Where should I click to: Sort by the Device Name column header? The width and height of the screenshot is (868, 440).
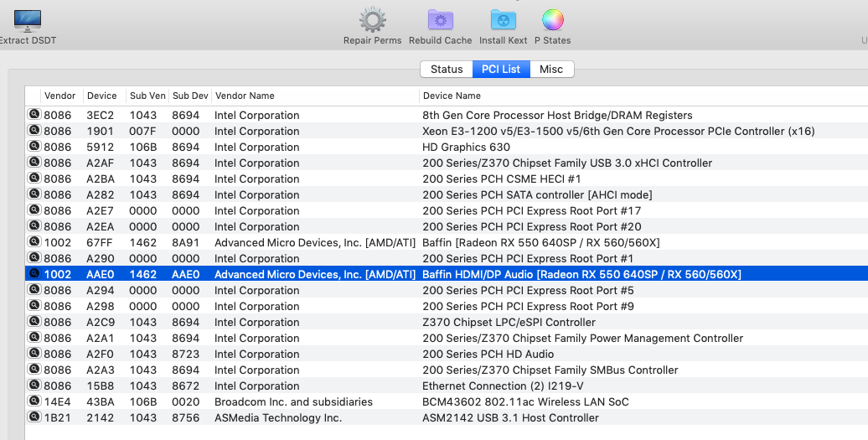[452, 96]
